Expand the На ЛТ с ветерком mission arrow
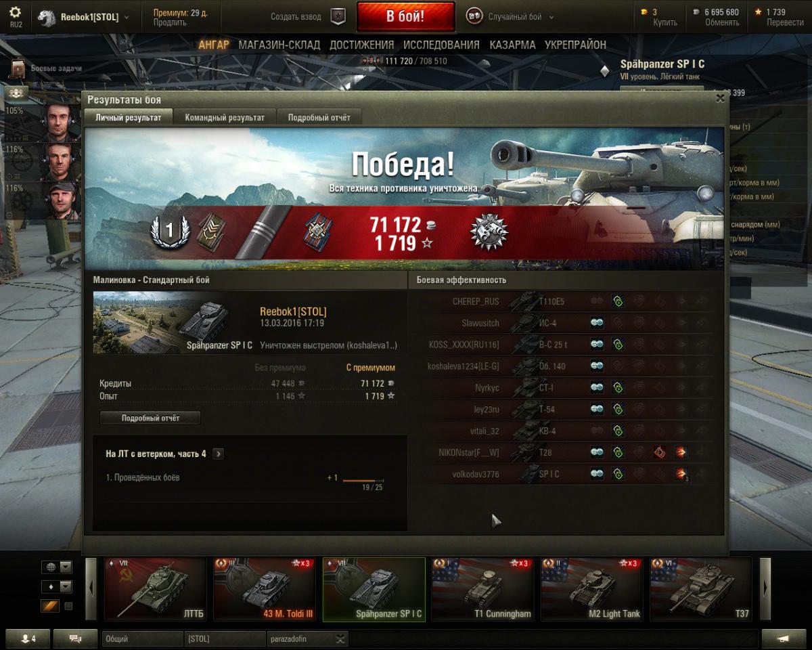 click(x=218, y=454)
